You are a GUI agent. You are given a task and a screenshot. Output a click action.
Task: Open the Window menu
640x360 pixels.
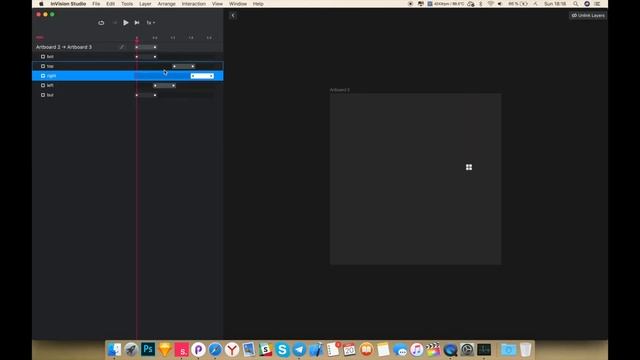[x=238, y=4]
